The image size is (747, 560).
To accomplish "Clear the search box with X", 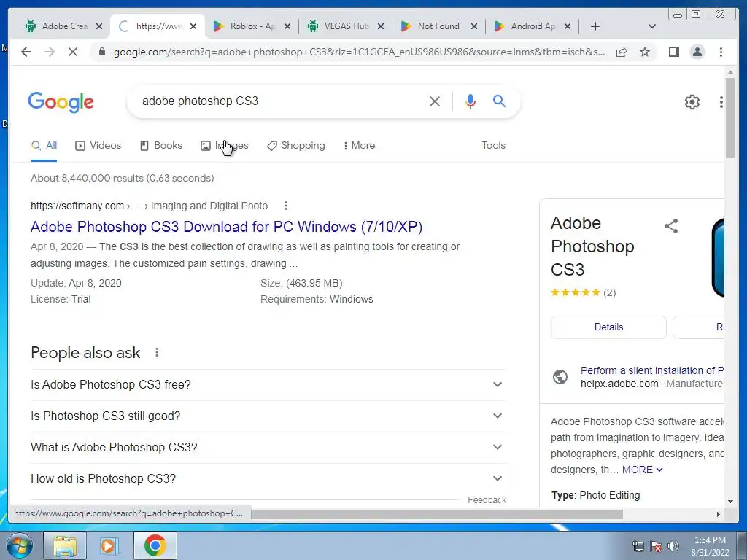I will 435,101.
